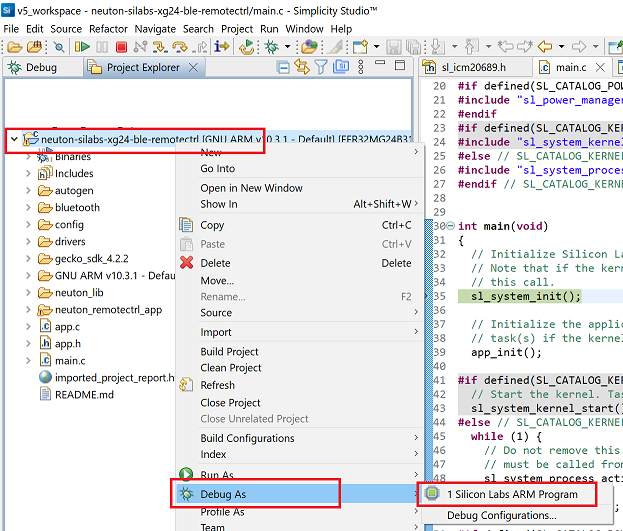Collapse all in Project Explorer
The image size is (623, 531).
point(285,67)
